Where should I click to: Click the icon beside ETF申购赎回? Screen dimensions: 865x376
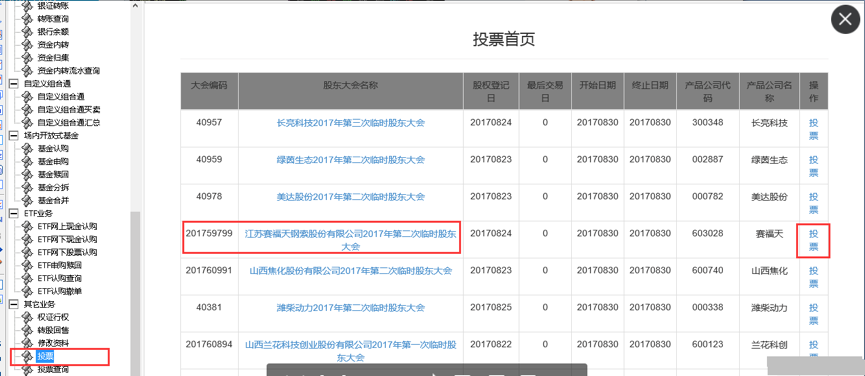point(28,265)
